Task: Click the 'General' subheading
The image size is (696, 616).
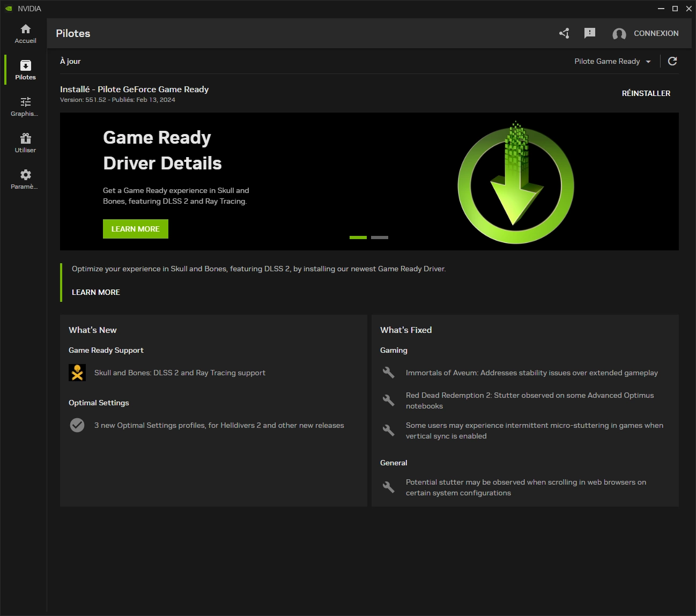Action: coord(394,463)
